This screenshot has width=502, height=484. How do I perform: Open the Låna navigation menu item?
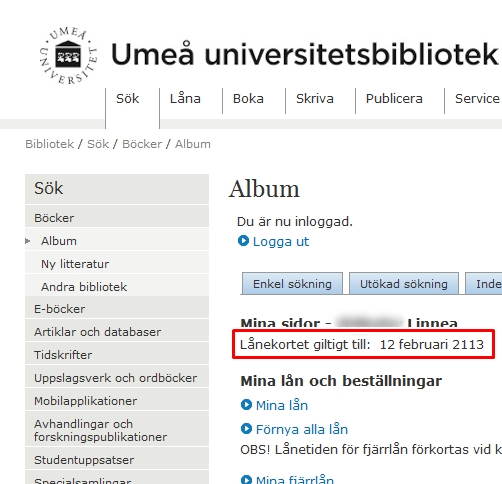185,99
